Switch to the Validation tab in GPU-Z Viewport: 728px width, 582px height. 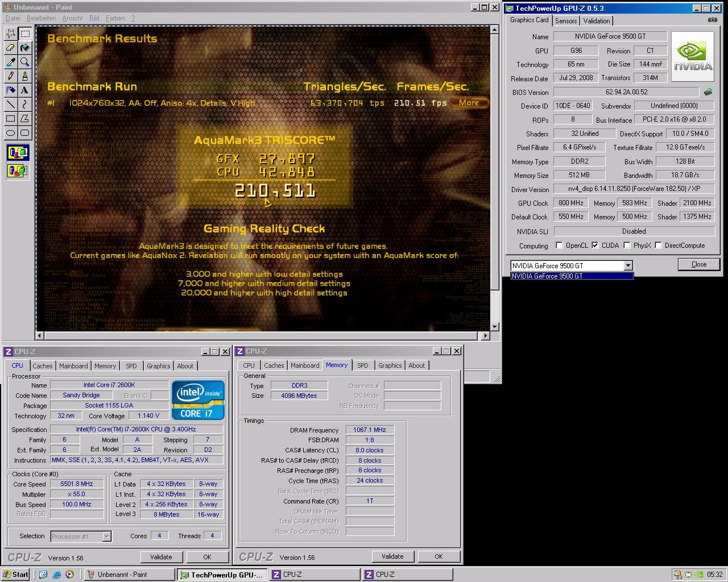(597, 21)
